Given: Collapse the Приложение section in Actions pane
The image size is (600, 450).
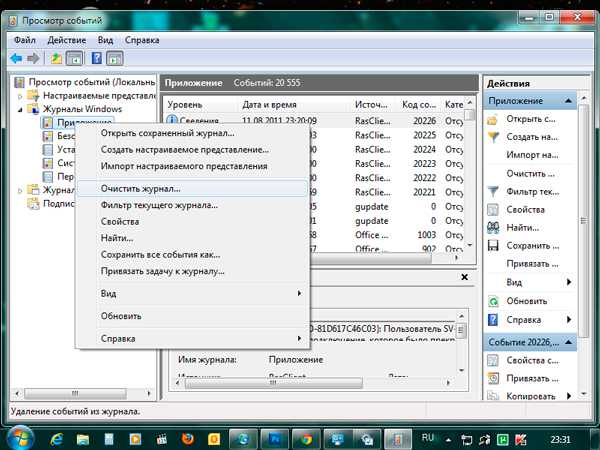Looking at the screenshot, I should [568, 101].
